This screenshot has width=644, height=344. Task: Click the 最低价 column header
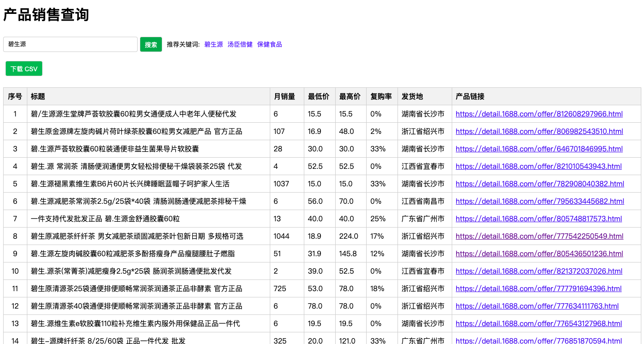pyautogui.click(x=320, y=96)
